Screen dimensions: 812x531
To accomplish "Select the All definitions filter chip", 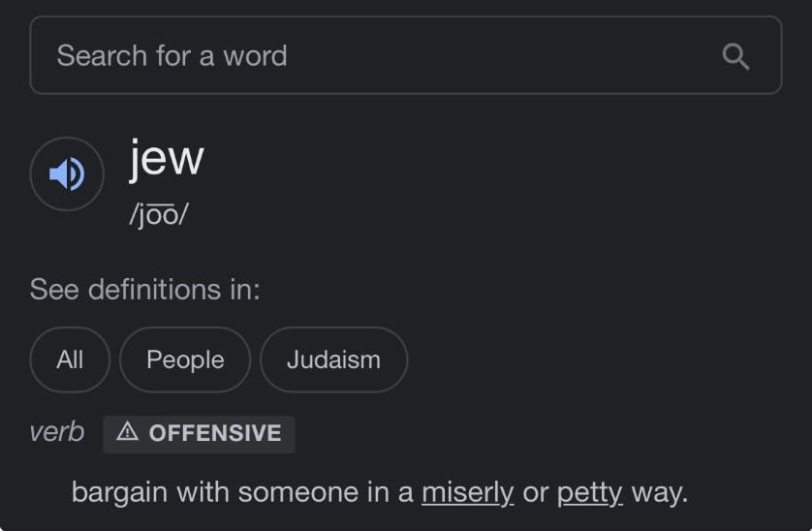I will click(x=70, y=359).
